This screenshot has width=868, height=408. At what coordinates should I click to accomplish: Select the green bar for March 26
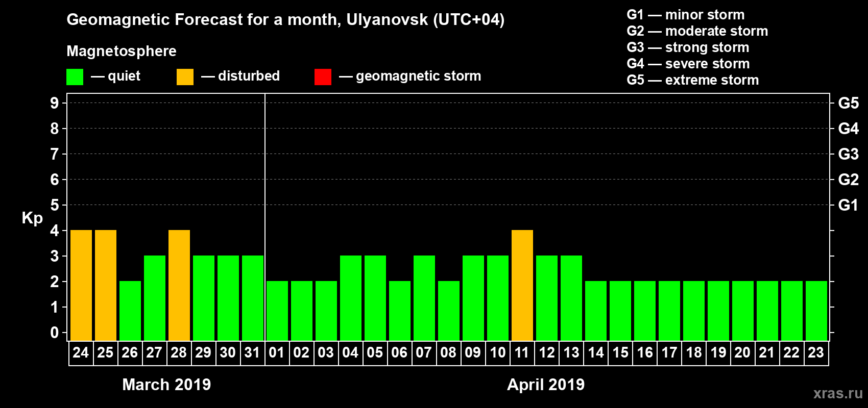tap(130, 311)
